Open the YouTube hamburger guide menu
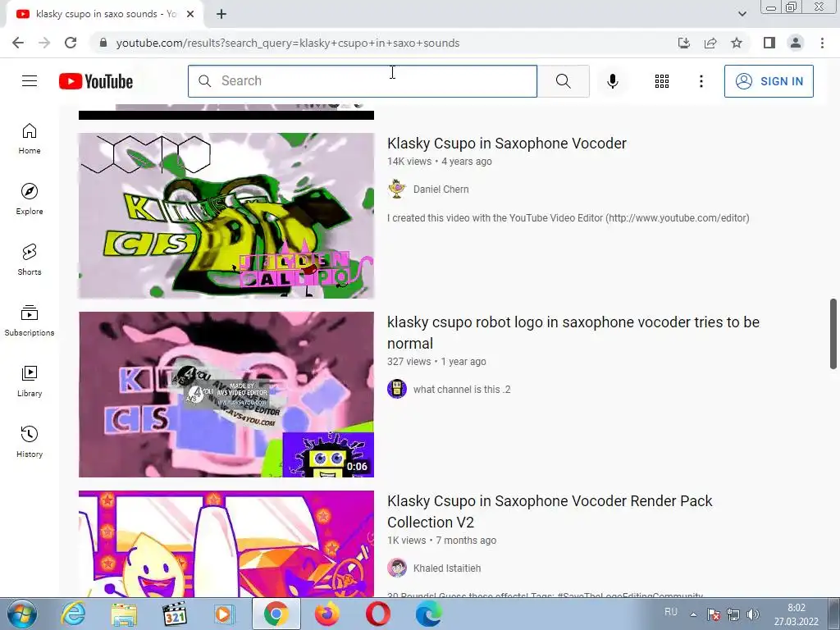The height and width of the screenshot is (630, 840). click(x=30, y=81)
